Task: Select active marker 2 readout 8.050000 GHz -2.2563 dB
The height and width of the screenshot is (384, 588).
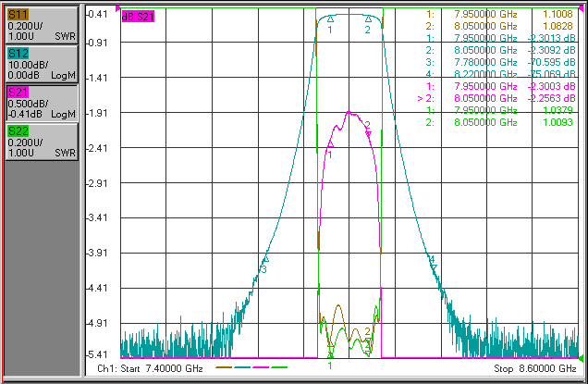Action: click(496, 98)
